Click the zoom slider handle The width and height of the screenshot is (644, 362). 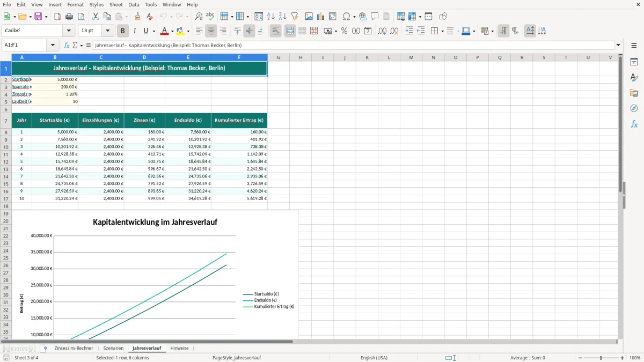coord(601,358)
